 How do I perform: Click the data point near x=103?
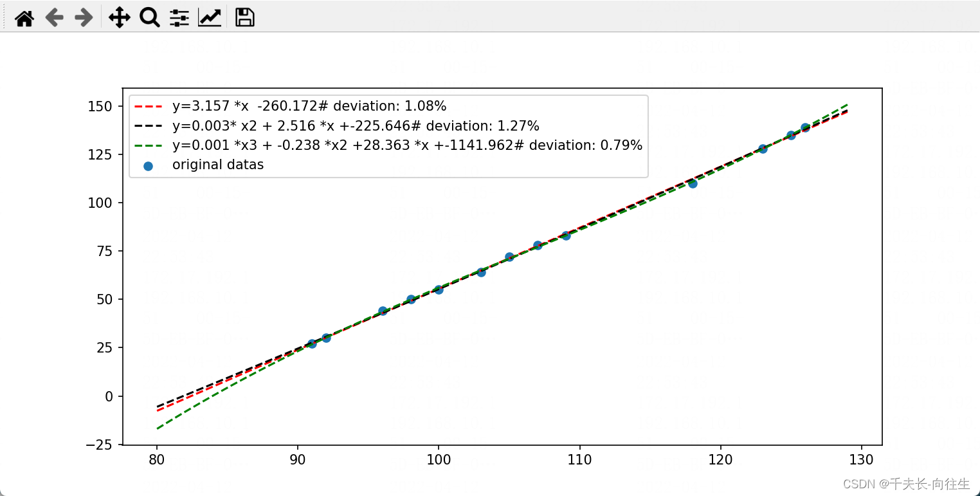481,272
